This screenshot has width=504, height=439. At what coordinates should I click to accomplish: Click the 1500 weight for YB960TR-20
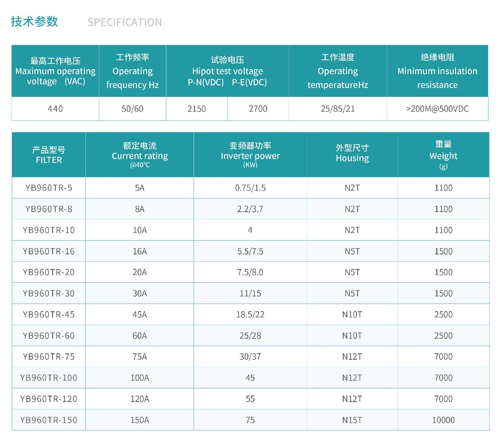point(443,272)
